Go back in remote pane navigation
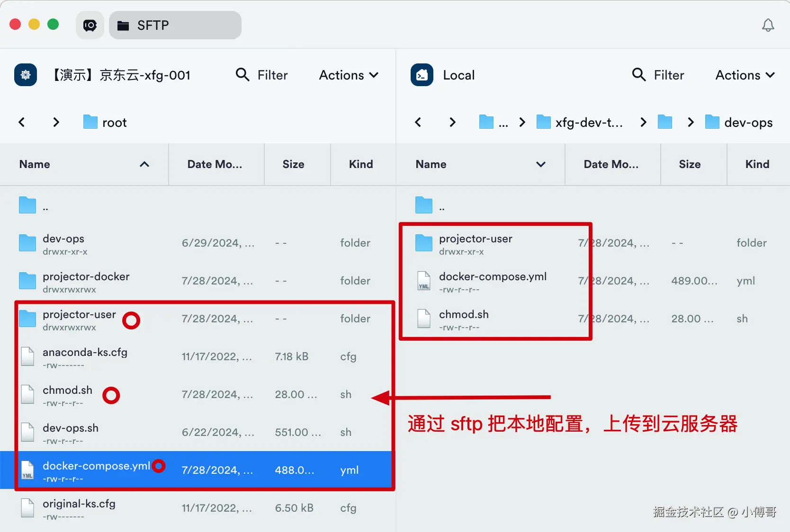Image resolution: width=790 pixels, height=532 pixels. pos(22,122)
